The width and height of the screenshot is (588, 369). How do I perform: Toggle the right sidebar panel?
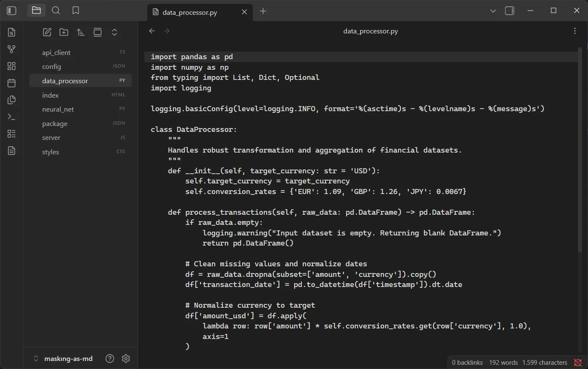(509, 11)
